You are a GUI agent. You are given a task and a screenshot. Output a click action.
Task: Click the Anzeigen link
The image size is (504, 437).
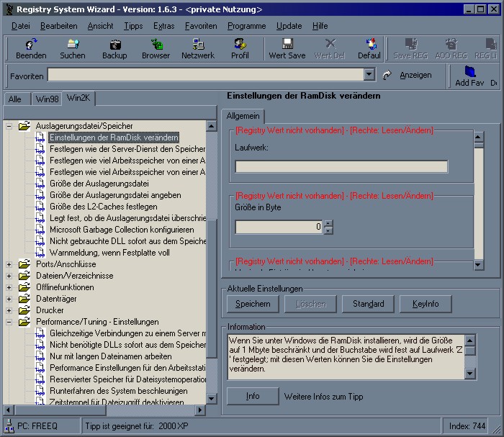point(415,75)
